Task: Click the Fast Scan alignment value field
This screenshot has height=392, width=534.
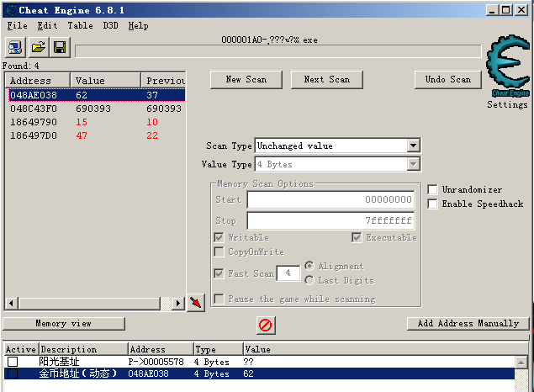Action: point(288,273)
